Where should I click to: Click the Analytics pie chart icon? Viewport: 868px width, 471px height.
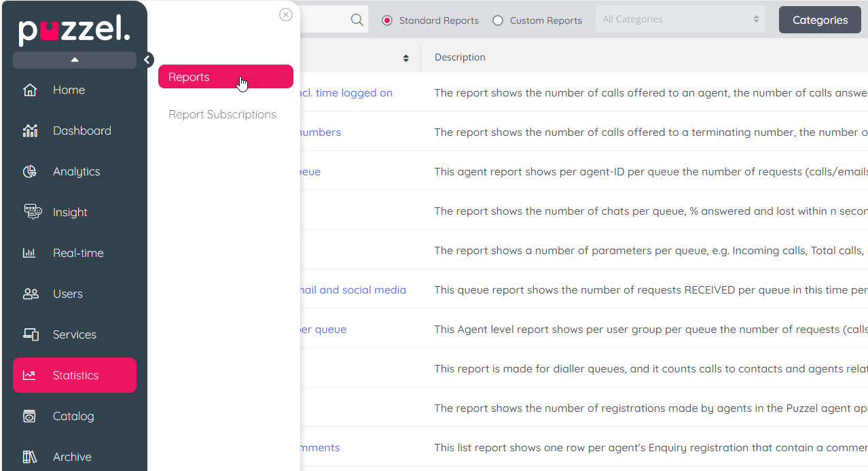(30, 171)
